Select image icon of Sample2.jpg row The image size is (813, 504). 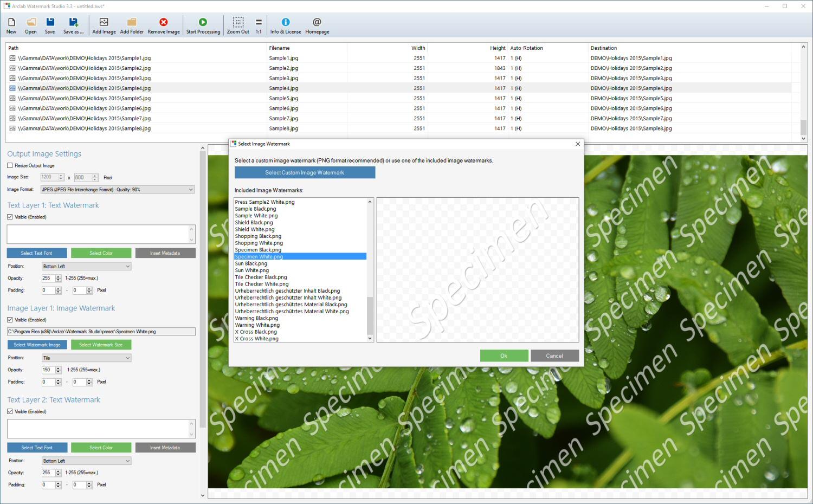tap(12, 68)
